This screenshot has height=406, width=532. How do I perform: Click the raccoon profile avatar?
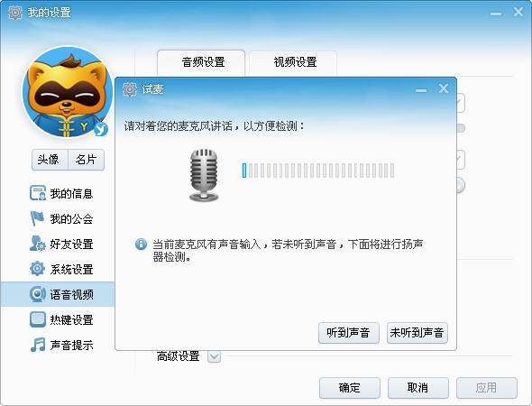tap(68, 92)
